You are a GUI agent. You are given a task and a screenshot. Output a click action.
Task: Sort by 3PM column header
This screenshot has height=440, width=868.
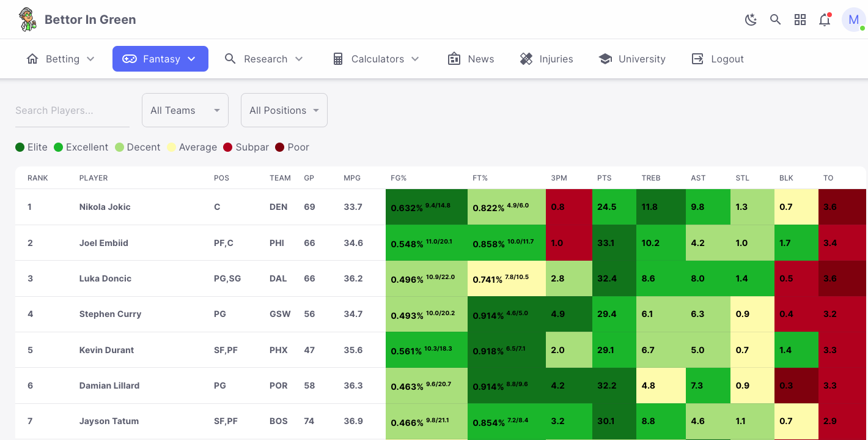559,178
